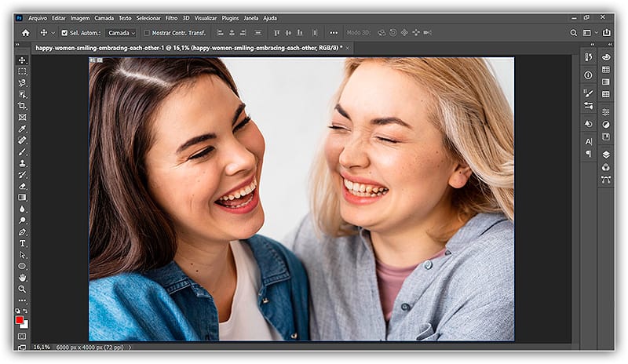Click the search magnifier in options bar
This screenshot has width=628, height=364.
[574, 33]
